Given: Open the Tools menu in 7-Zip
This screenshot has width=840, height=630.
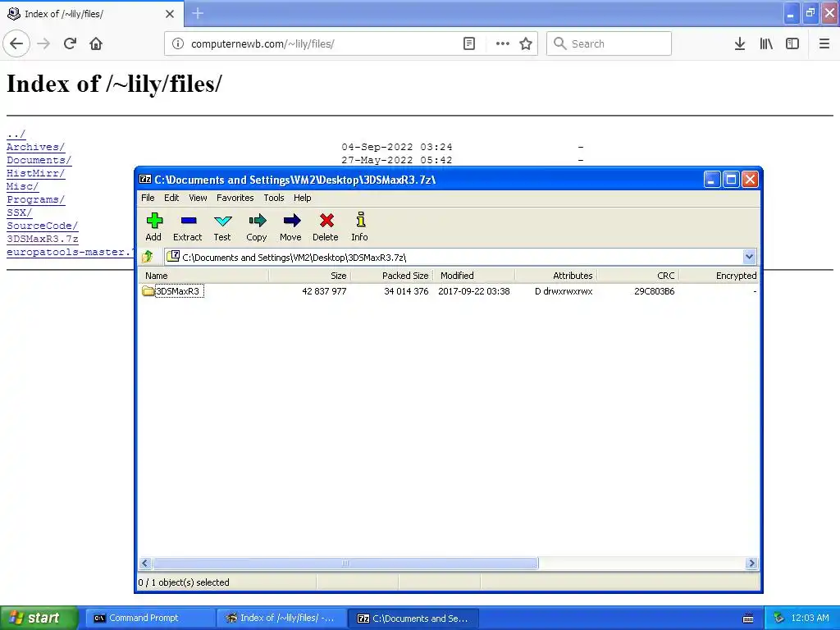Looking at the screenshot, I should click(x=274, y=198).
